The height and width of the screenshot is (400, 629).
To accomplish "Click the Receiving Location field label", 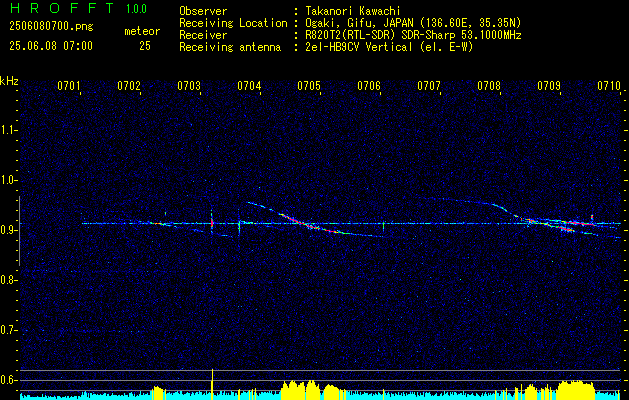I will [233, 23].
